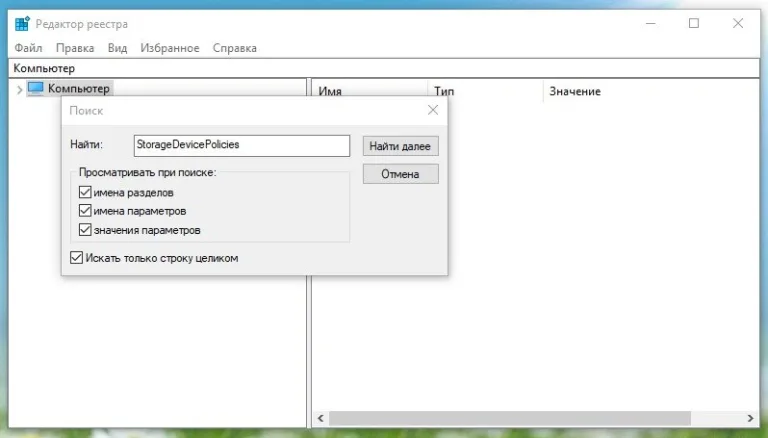Uncheck имена параметров checkbox

(x=85, y=211)
